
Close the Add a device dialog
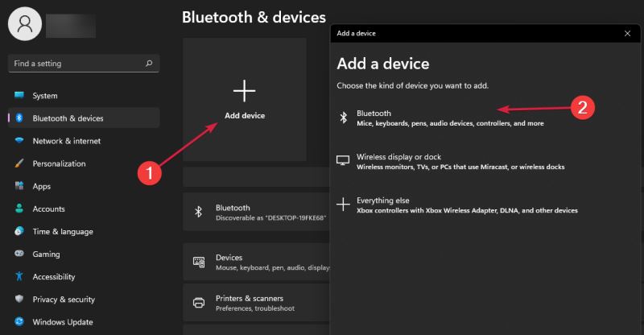[x=627, y=33]
